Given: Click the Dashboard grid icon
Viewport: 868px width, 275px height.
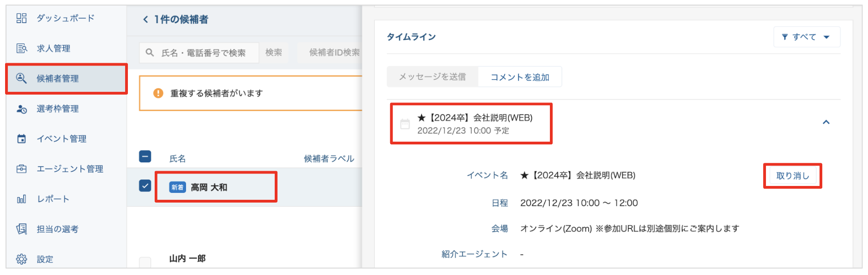Looking at the screenshot, I should pos(21,18).
